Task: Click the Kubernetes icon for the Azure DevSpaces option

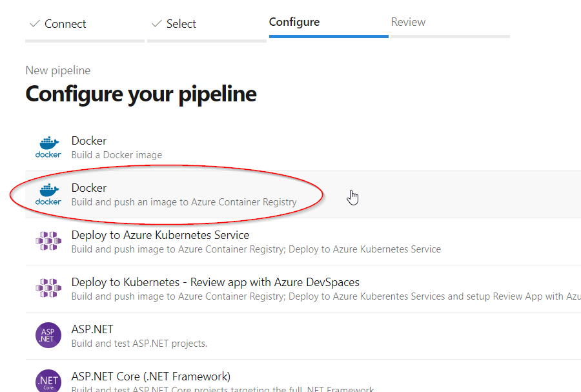Action: (x=48, y=288)
